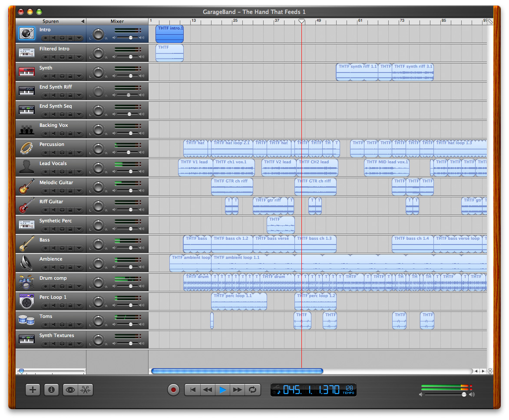Mute the Drum comp track
Viewport: 509px width, 420px height.
(53, 287)
